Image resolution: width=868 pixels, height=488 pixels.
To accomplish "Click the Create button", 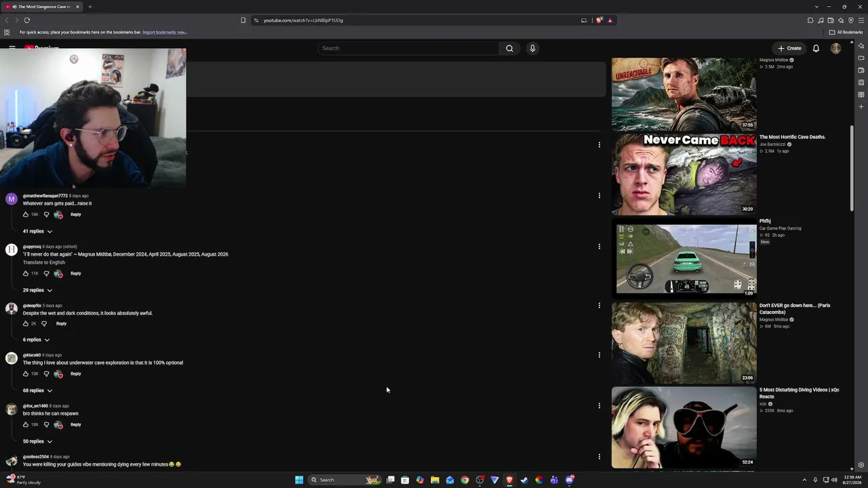I will [x=789, y=48].
